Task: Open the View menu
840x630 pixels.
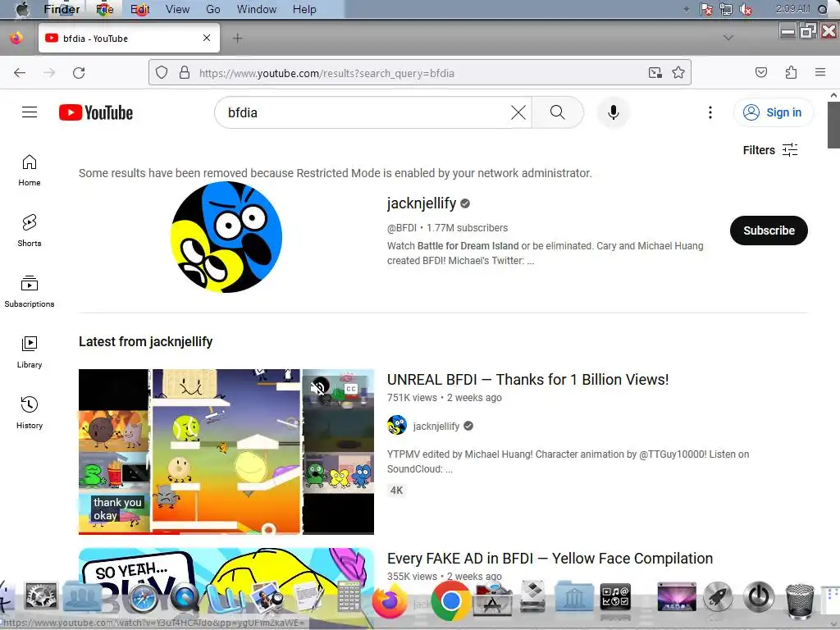Action: pos(177,9)
